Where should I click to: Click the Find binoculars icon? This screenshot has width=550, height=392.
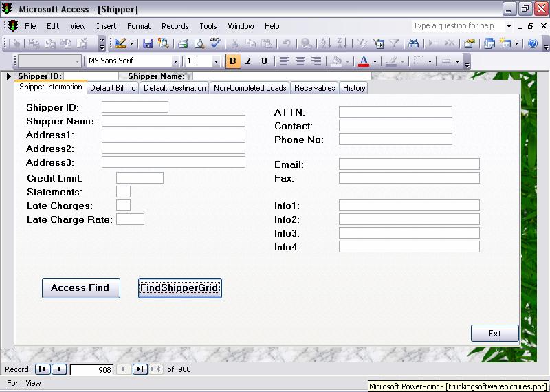coord(414,43)
